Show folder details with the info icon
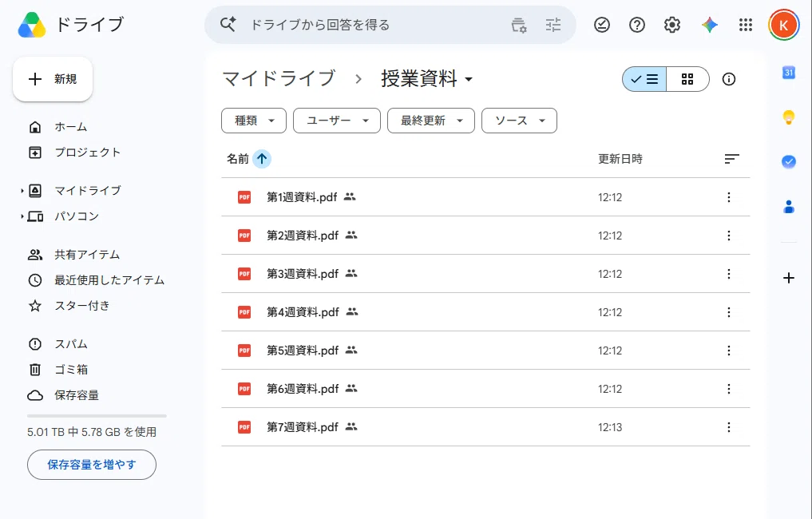This screenshot has height=519, width=812. pyautogui.click(x=729, y=79)
